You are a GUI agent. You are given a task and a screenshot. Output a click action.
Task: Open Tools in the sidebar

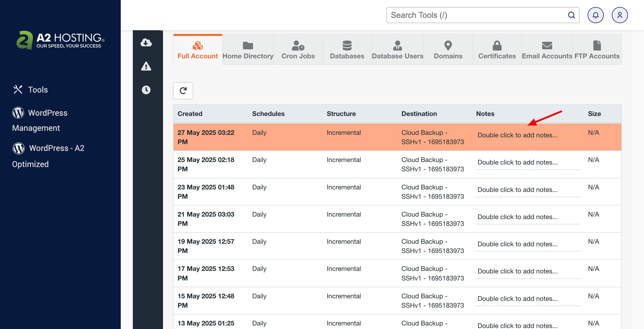38,90
